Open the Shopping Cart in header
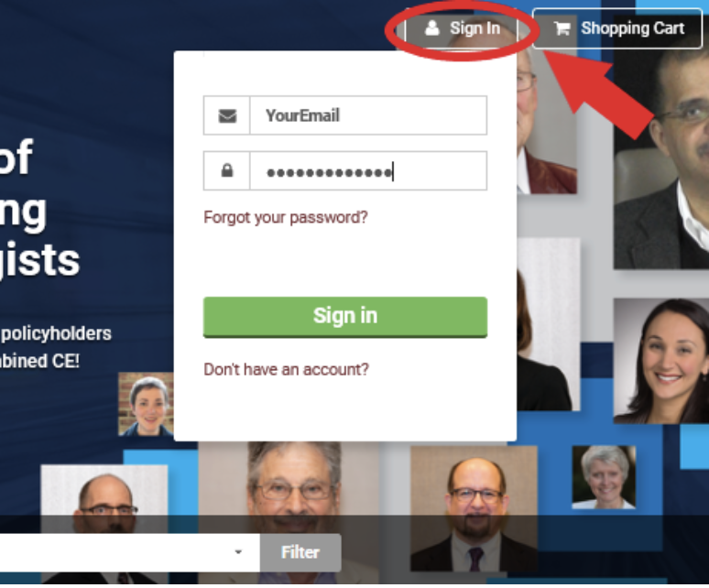The height and width of the screenshot is (588, 709). (x=617, y=28)
